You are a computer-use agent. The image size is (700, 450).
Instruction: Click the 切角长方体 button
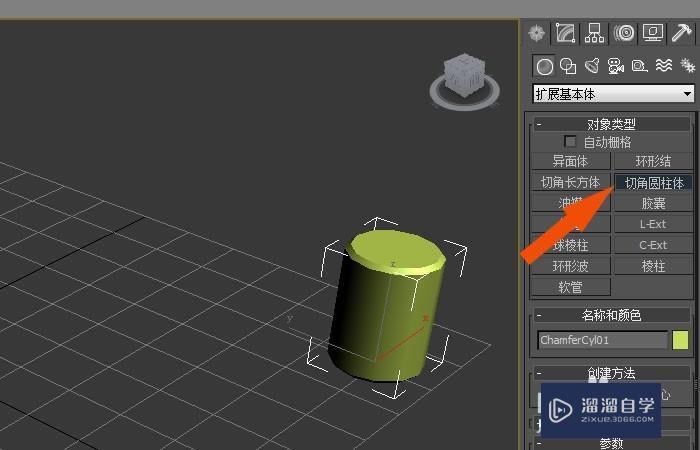pyautogui.click(x=571, y=182)
